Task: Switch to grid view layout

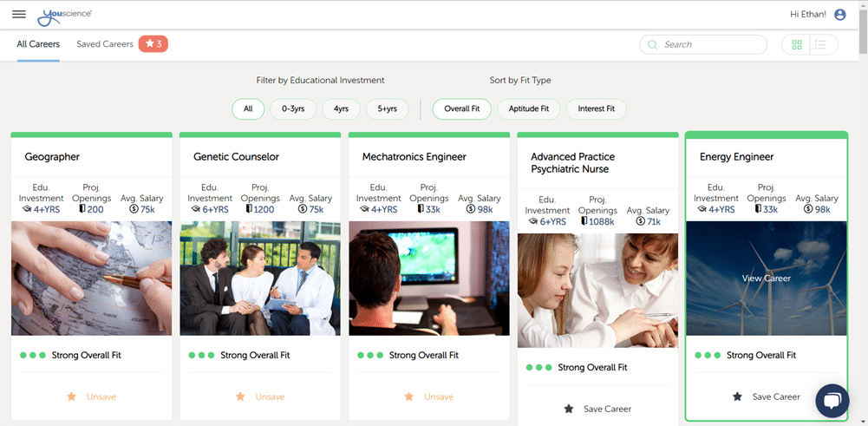Action: point(797,45)
